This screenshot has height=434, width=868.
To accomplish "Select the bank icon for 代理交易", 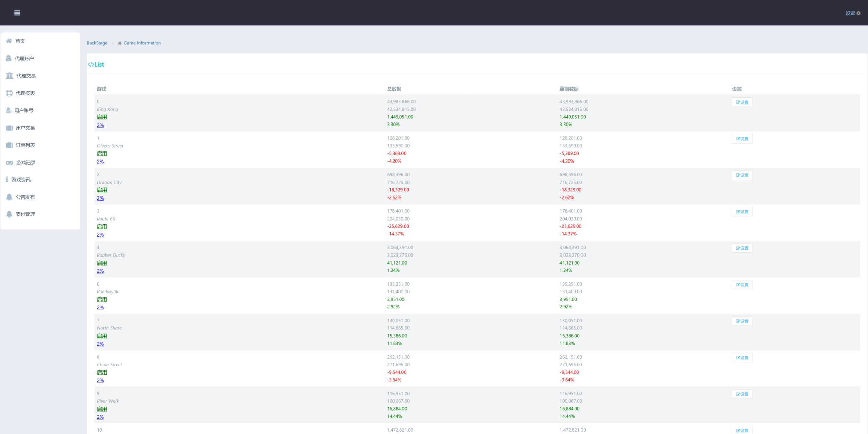I will coord(9,76).
